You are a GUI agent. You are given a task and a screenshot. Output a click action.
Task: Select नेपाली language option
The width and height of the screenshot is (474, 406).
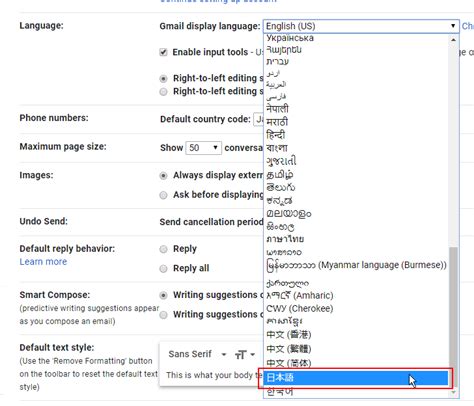tap(356, 109)
